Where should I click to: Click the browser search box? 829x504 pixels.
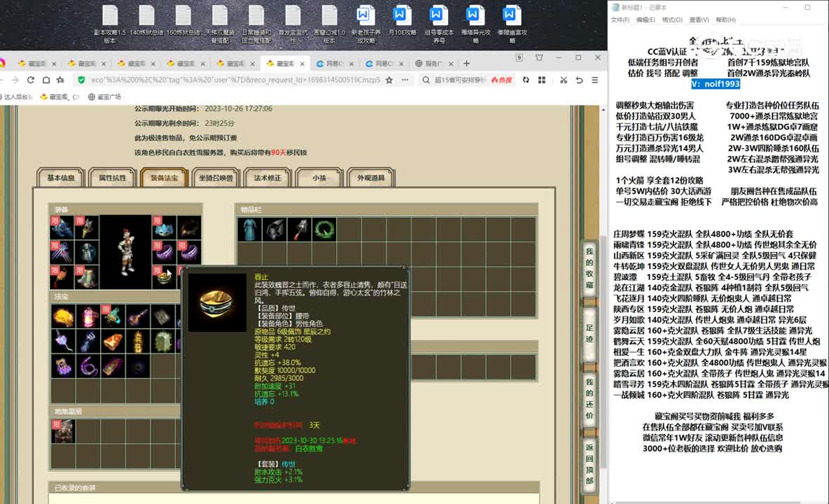[x=459, y=80]
